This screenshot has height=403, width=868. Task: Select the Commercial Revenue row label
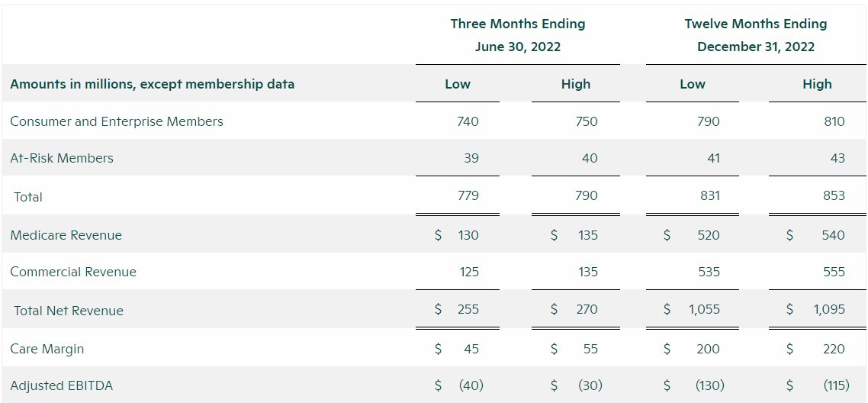(73, 272)
